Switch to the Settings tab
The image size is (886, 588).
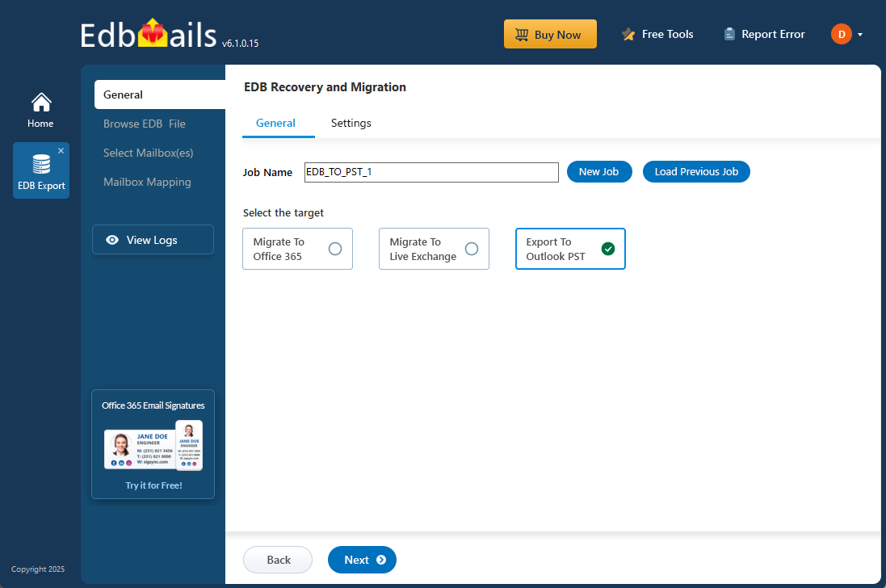pyautogui.click(x=351, y=123)
